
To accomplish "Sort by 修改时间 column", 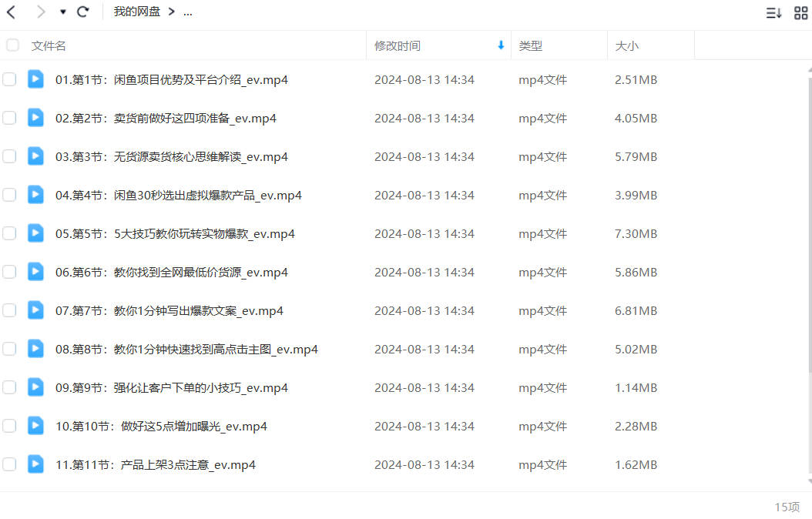I will click(x=398, y=46).
